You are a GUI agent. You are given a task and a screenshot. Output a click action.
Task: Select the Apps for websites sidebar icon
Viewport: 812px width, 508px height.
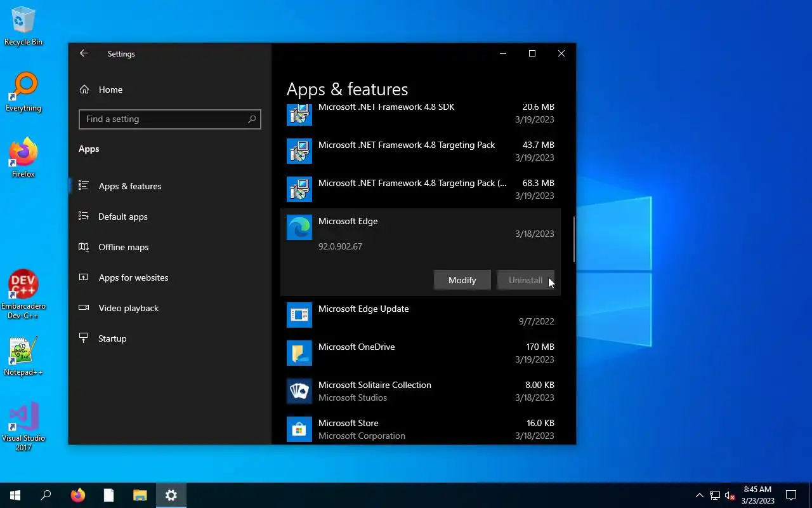click(83, 277)
